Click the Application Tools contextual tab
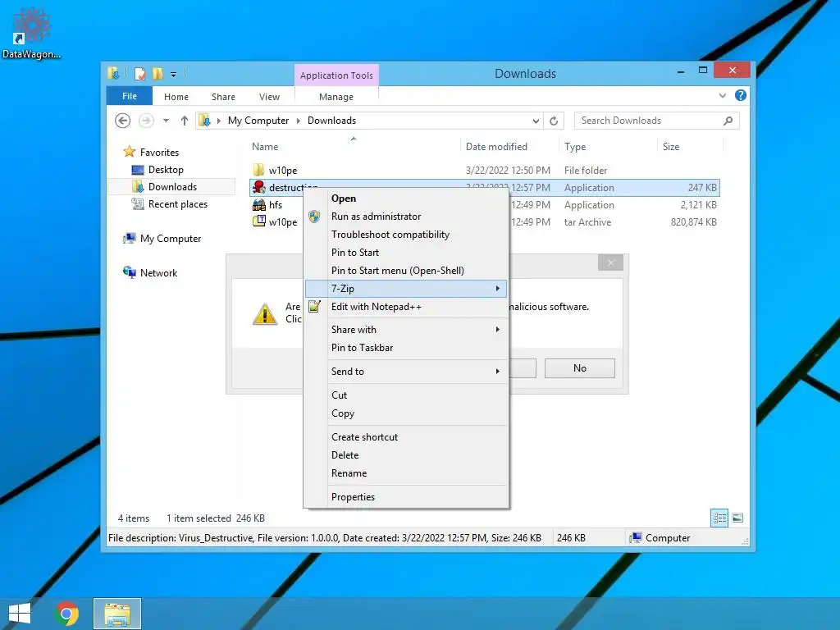 tap(336, 75)
